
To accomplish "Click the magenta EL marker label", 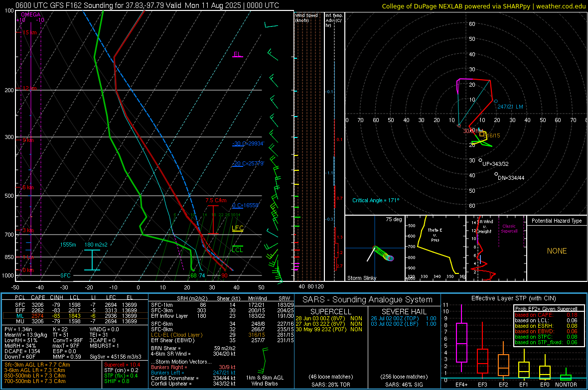I will point(237,54).
